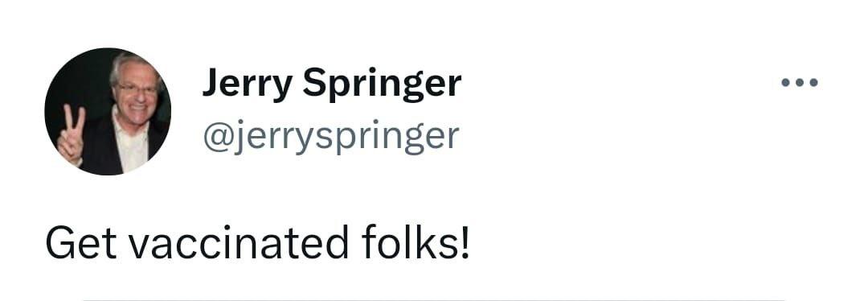Click the smiling man avatar image
Image resolution: width=868 pixels, height=301 pixels.
pyautogui.click(x=108, y=111)
